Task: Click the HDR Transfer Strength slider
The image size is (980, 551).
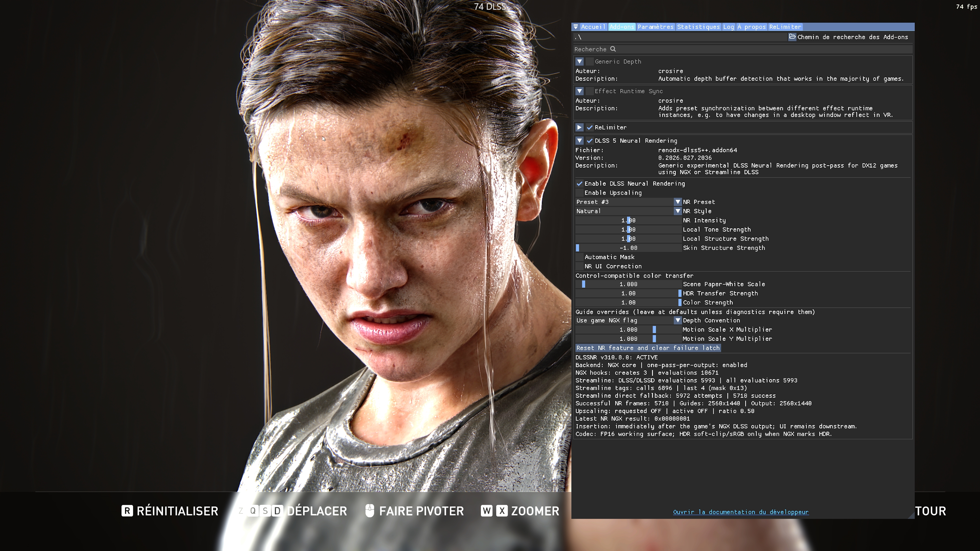Action: click(x=628, y=293)
